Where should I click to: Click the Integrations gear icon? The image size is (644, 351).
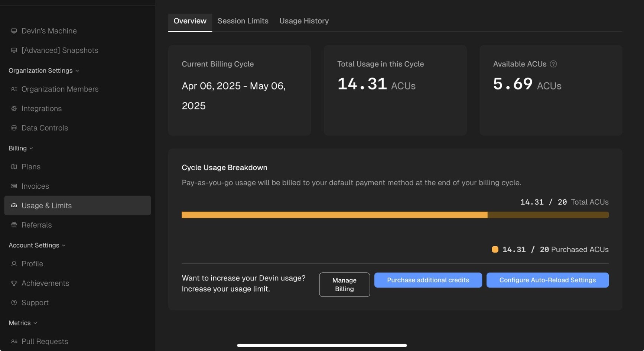14,108
